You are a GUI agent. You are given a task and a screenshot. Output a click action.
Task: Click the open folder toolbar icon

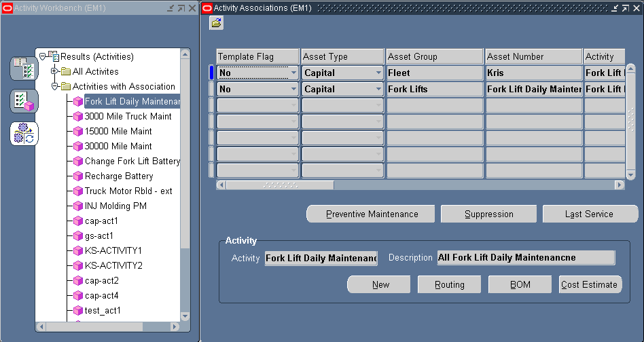tap(217, 23)
